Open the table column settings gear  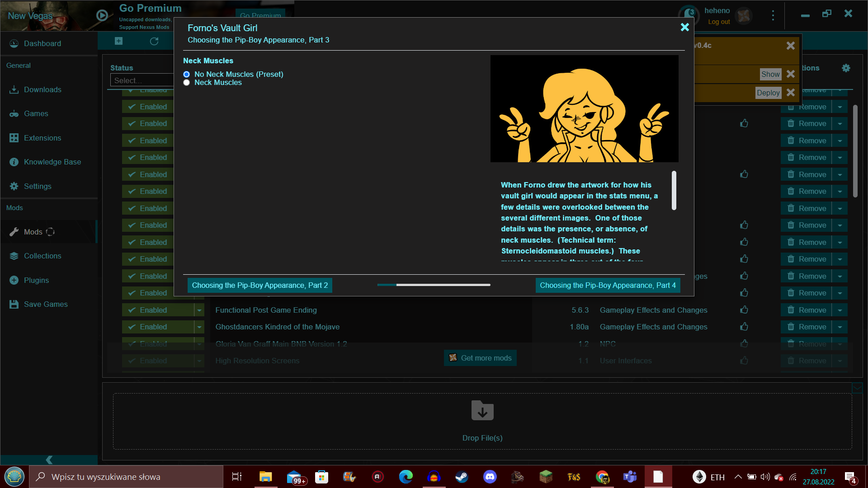coord(846,68)
